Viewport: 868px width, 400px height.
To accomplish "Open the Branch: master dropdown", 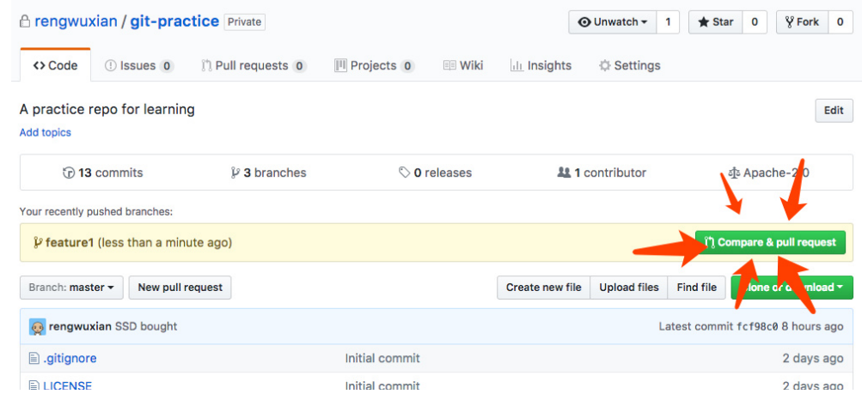I will click(71, 288).
